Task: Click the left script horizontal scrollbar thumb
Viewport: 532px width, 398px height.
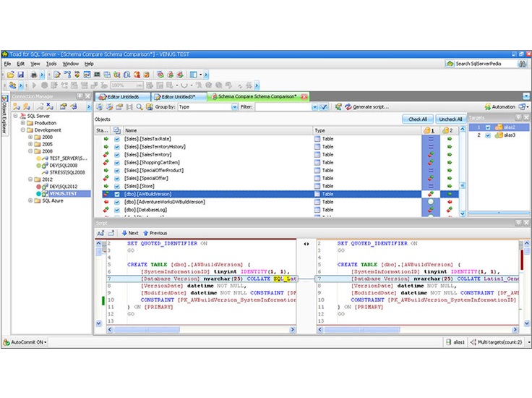Action: click(x=147, y=330)
